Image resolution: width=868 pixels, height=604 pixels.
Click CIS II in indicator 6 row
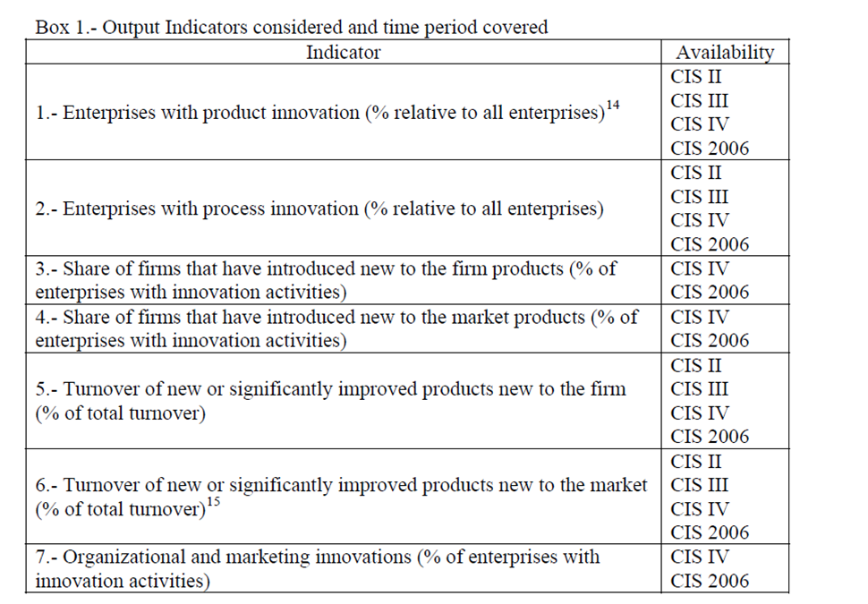[696, 461]
